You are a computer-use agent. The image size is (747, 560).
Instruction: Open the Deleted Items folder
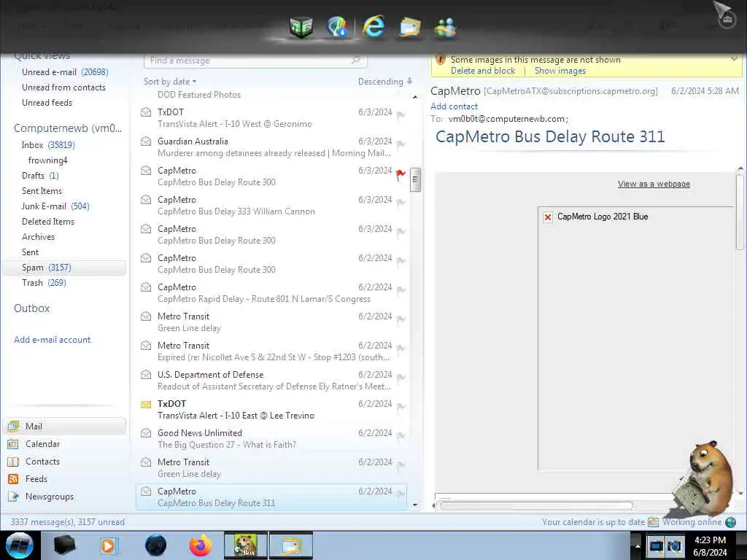coord(48,221)
